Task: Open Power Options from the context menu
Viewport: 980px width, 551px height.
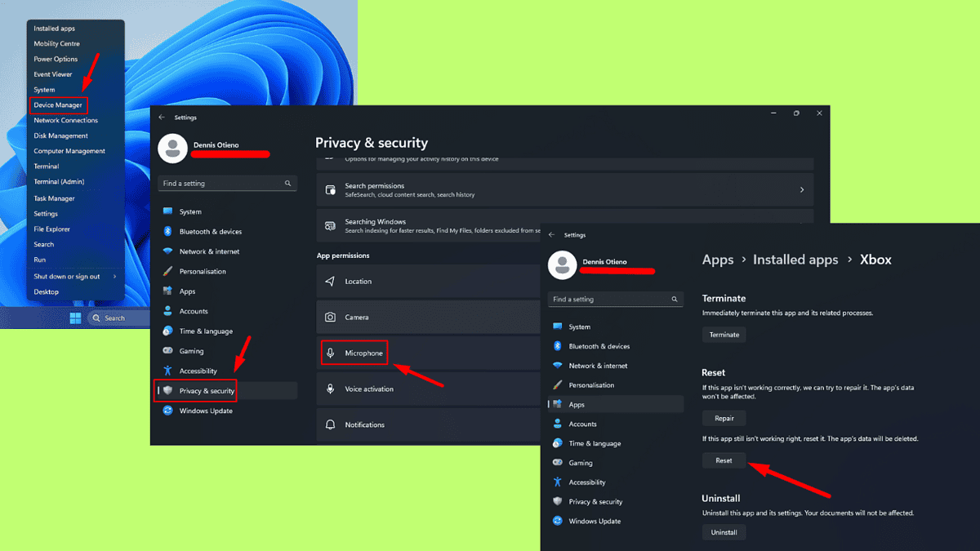Action: [56, 59]
